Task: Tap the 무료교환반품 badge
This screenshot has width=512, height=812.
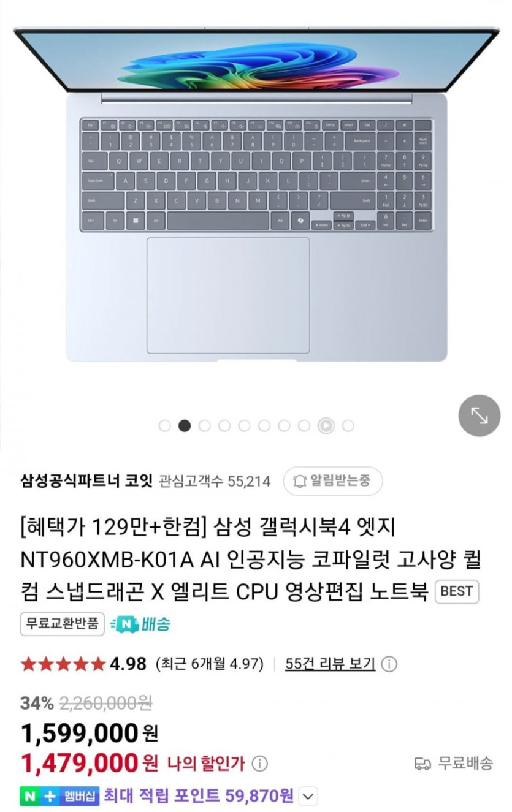Action: coord(63,624)
